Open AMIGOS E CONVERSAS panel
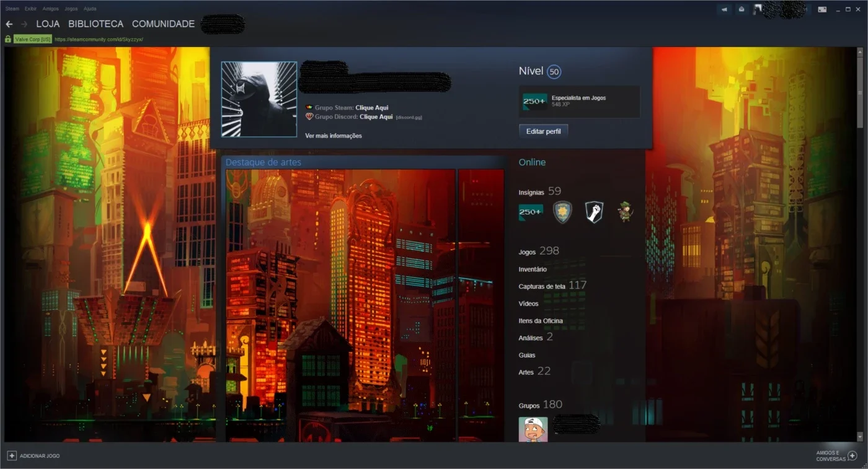 pos(836,455)
